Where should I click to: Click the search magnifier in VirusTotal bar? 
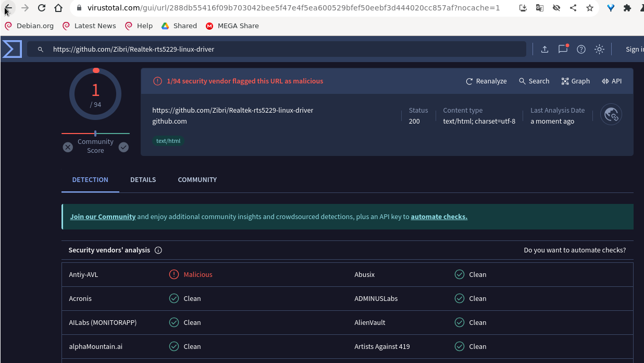click(41, 50)
